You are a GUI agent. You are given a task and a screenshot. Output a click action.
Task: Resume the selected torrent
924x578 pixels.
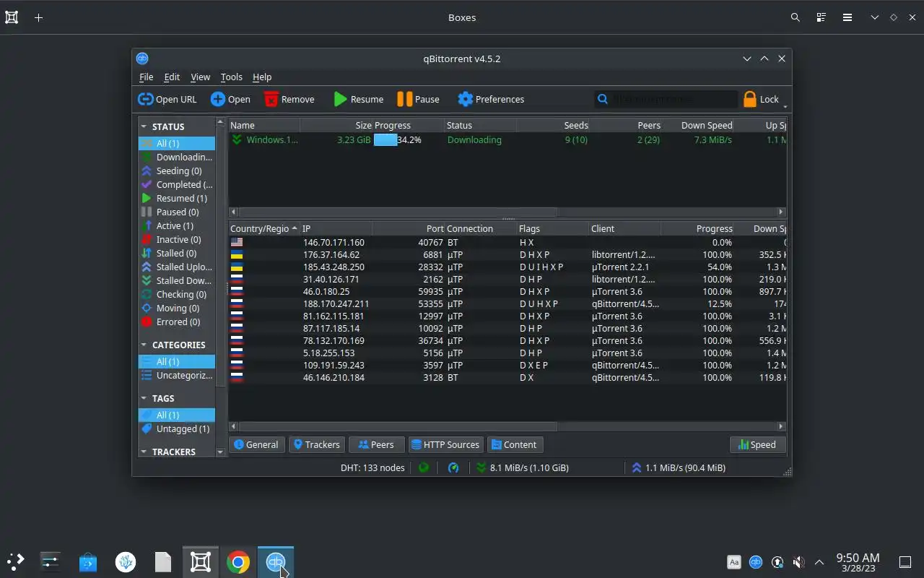click(358, 99)
